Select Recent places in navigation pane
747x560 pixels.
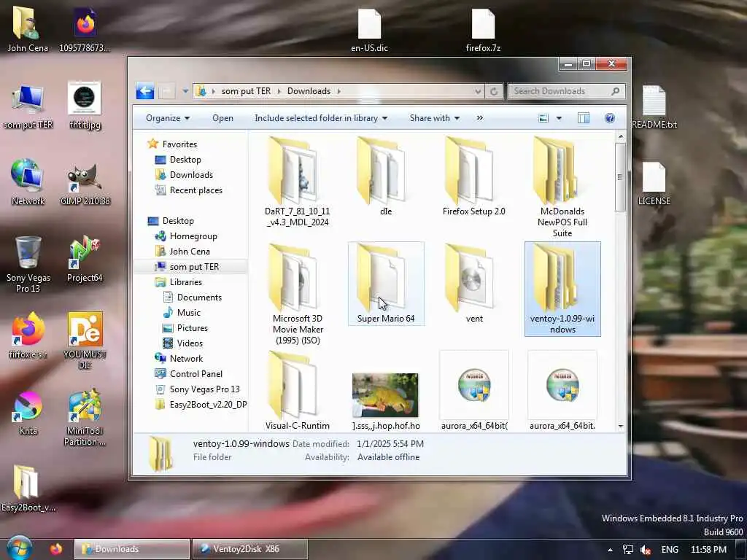tap(196, 190)
